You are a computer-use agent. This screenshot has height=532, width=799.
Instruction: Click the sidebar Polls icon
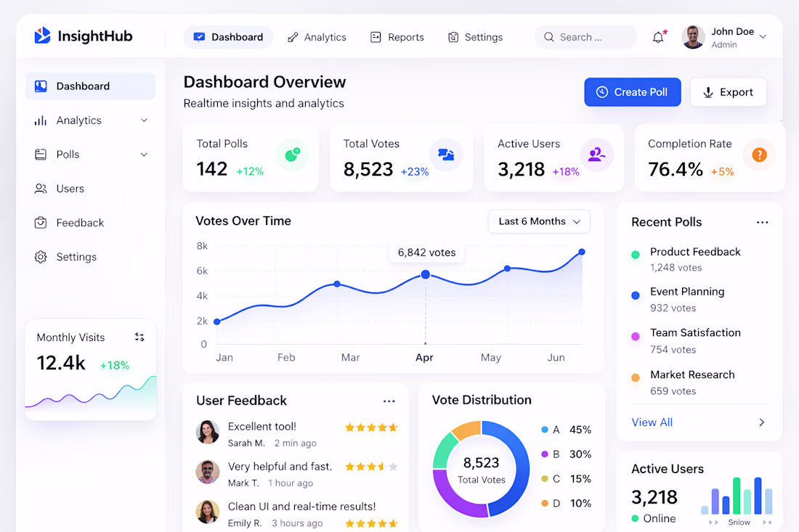(40, 155)
